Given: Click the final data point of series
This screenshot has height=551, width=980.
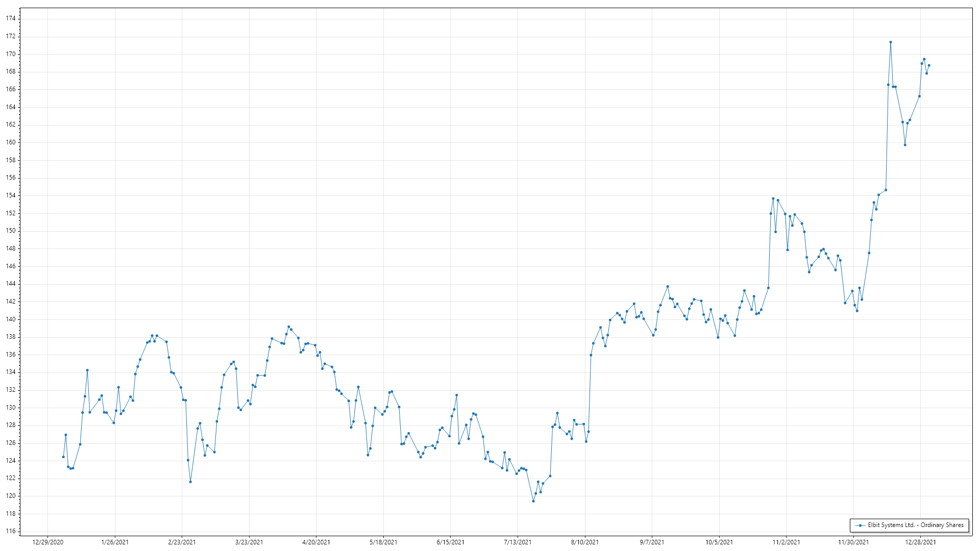Looking at the screenshot, I should tap(929, 65).
